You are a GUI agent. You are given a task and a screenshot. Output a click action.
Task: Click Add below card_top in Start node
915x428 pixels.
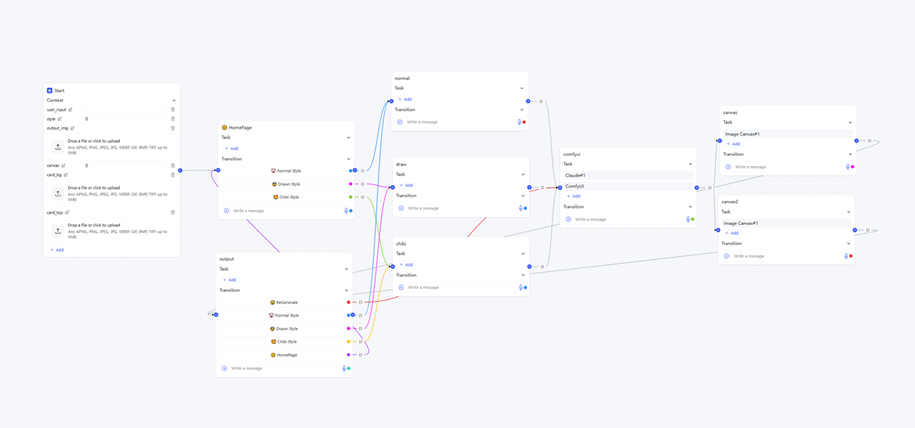point(58,250)
